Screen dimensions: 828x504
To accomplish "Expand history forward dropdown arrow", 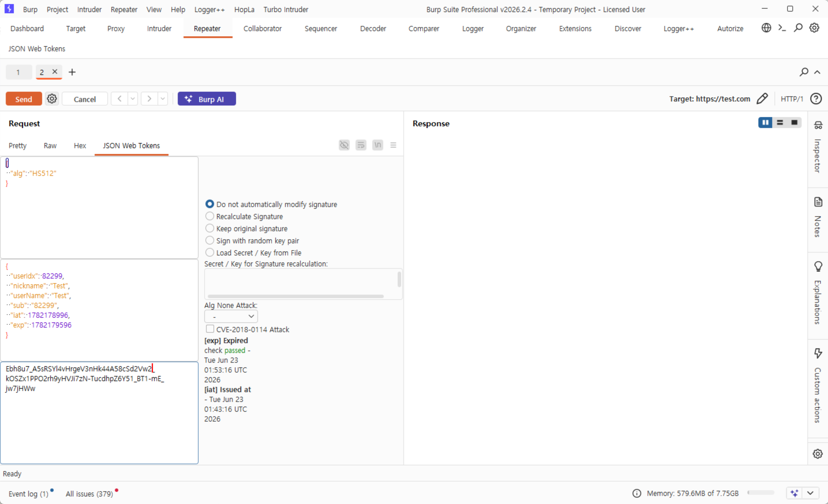I will coord(163,99).
